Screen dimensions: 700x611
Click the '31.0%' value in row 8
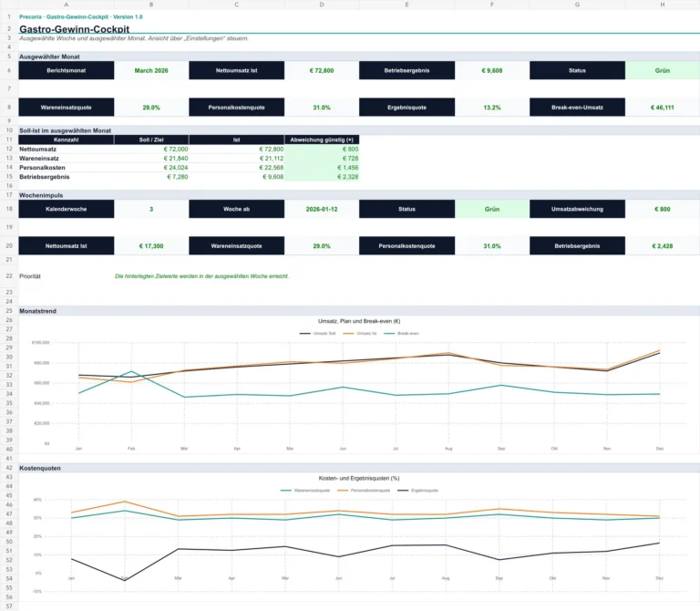click(322, 108)
